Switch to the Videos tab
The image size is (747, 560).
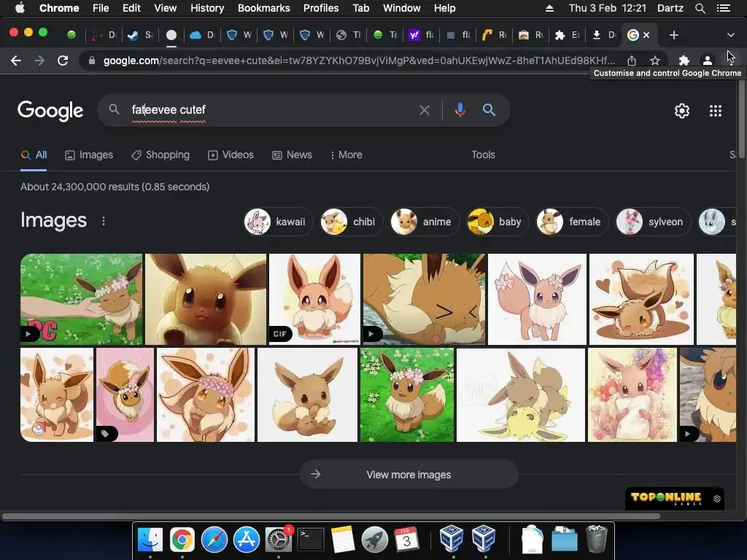[231, 155]
